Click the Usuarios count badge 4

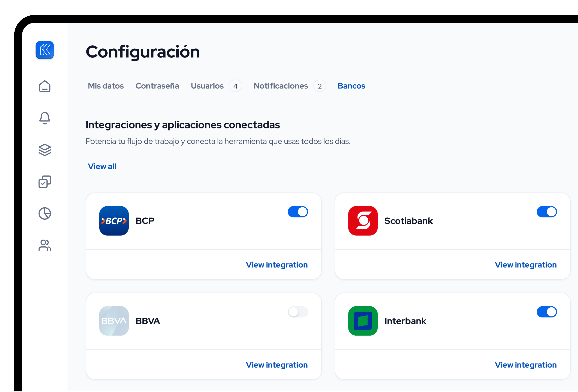tap(235, 86)
